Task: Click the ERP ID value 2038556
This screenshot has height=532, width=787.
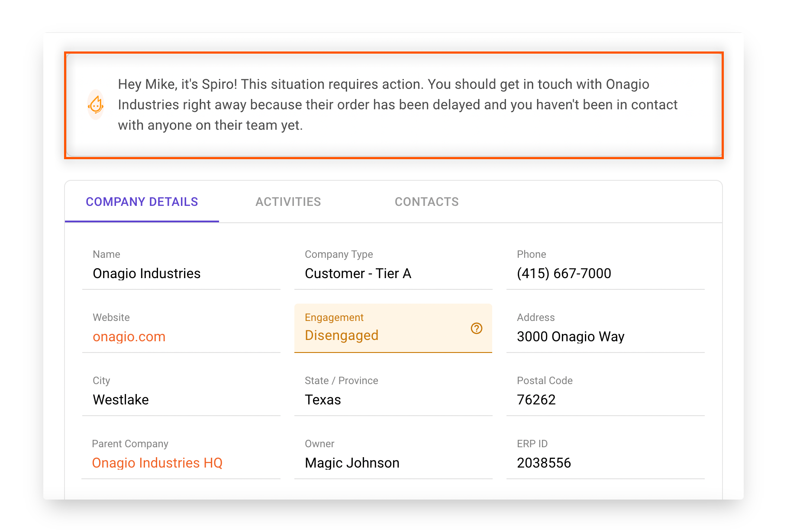Action: tap(544, 463)
